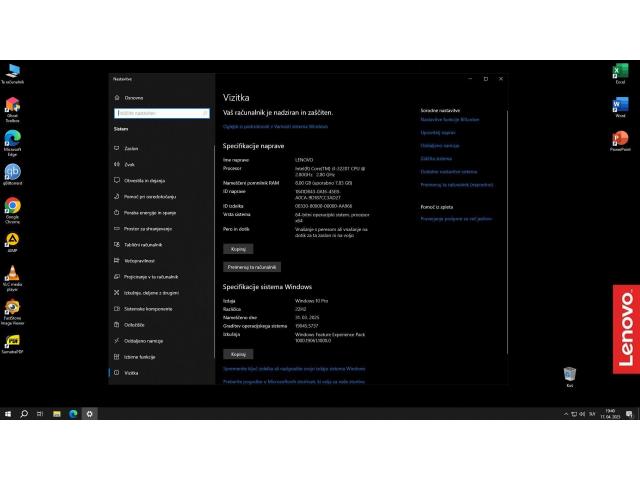640x480 pixels.
Task: Open the Ta računalnik desktop icon
Action: pos(12,73)
